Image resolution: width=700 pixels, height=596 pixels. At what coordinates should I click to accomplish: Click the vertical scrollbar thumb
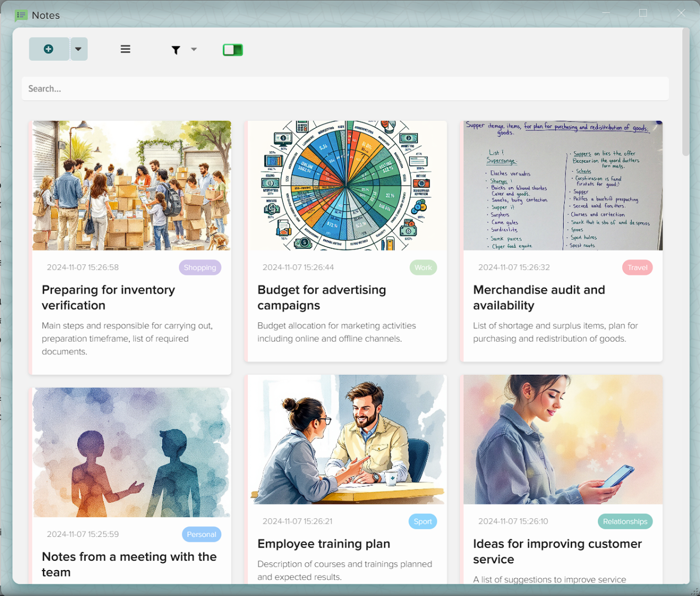(x=686, y=92)
